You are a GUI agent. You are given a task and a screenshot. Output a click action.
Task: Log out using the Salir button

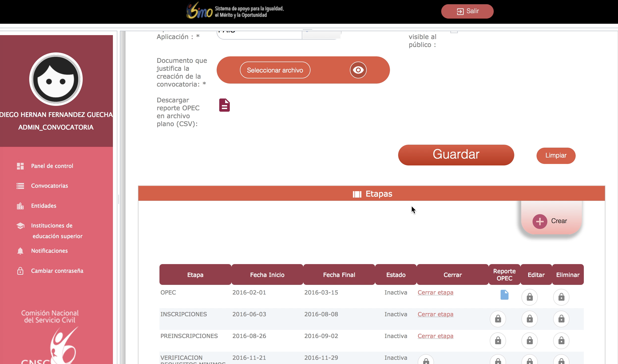point(467,11)
